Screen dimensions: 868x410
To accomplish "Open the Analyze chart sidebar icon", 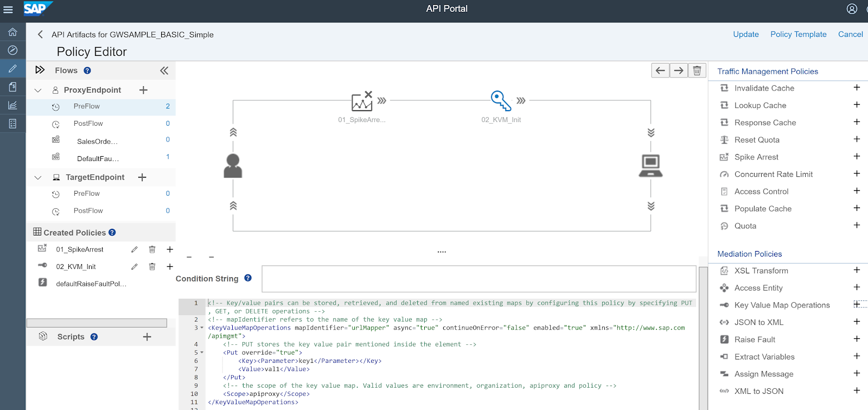I will coord(12,105).
